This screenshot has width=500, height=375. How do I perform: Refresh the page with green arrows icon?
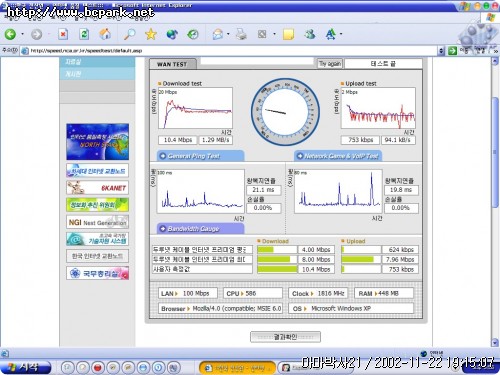pos(84,34)
